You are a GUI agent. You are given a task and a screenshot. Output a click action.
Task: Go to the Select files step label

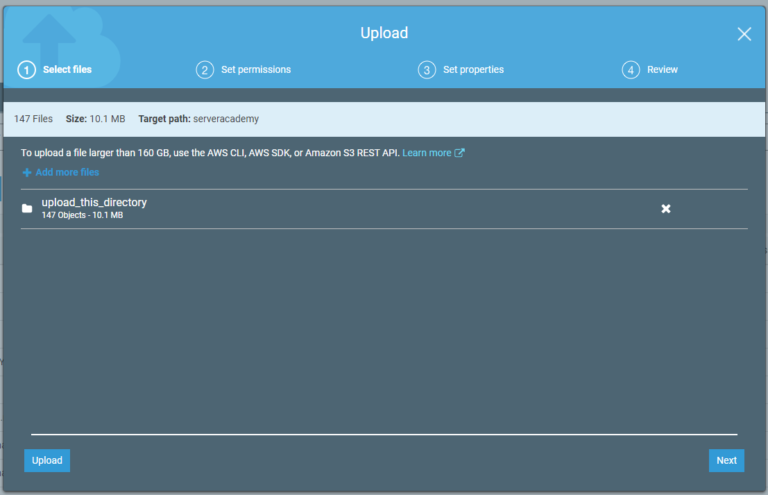coord(67,70)
